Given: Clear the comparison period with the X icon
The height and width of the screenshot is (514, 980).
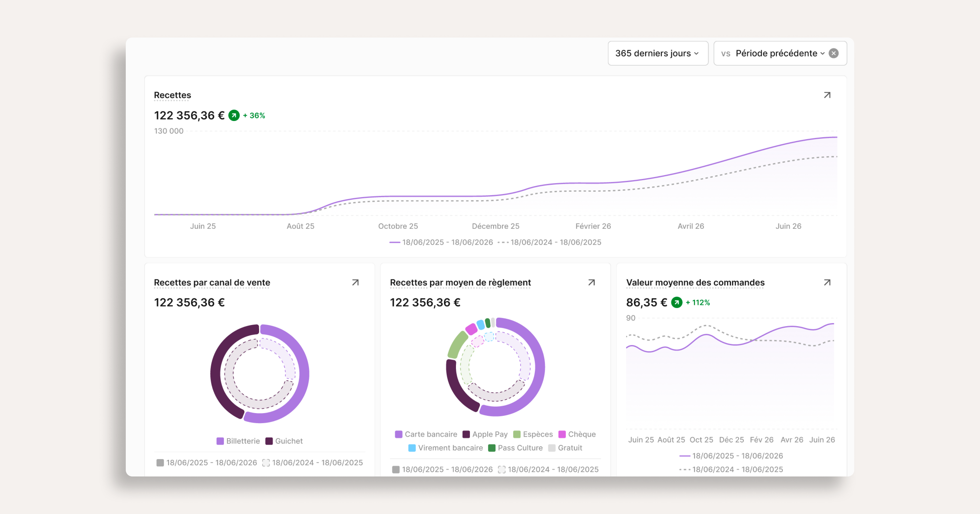Looking at the screenshot, I should click(834, 53).
